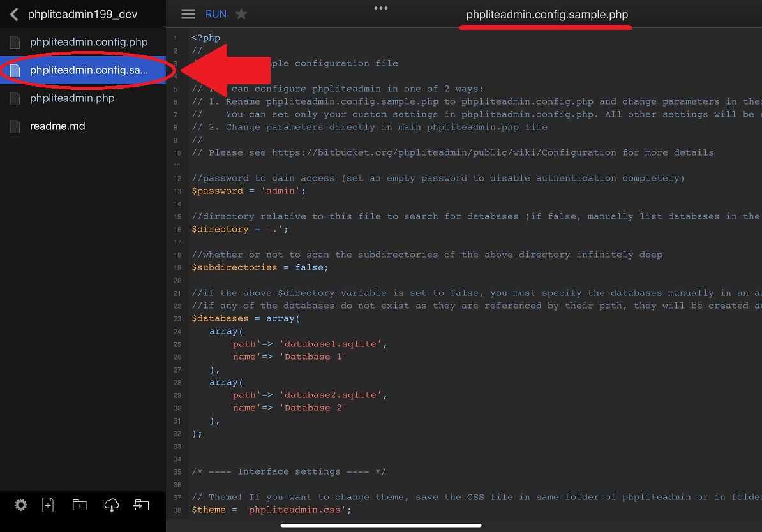762x532 pixels.
Task: Click the 'database1.sqlite' path value
Action: [x=331, y=344]
